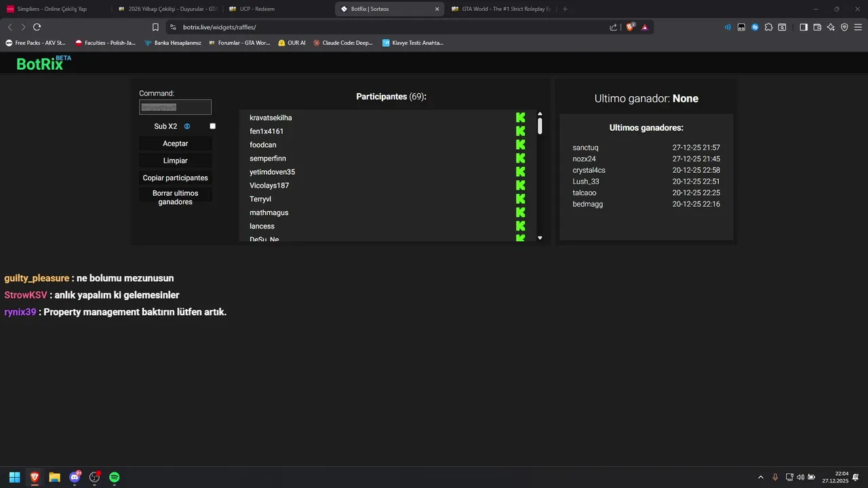The width and height of the screenshot is (868, 488).
Task: Open Windows Start menu
Action: click(x=14, y=477)
